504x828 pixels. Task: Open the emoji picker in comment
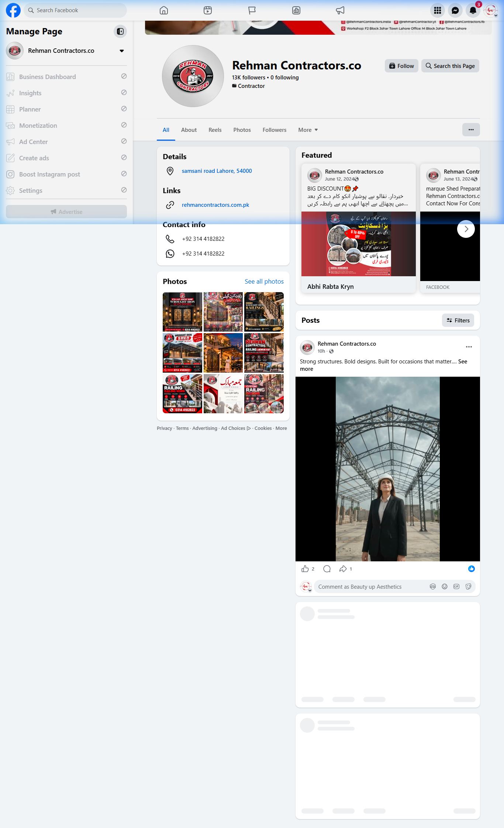tap(445, 586)
